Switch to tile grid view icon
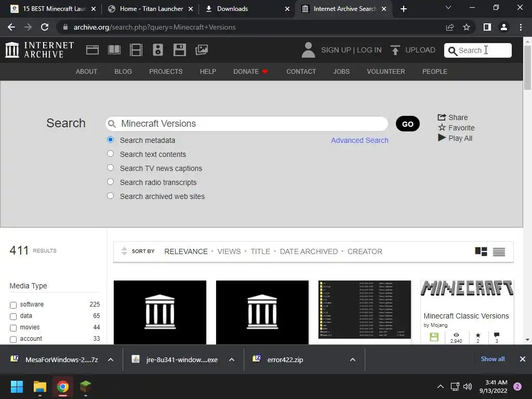 (x=481, y=251)
